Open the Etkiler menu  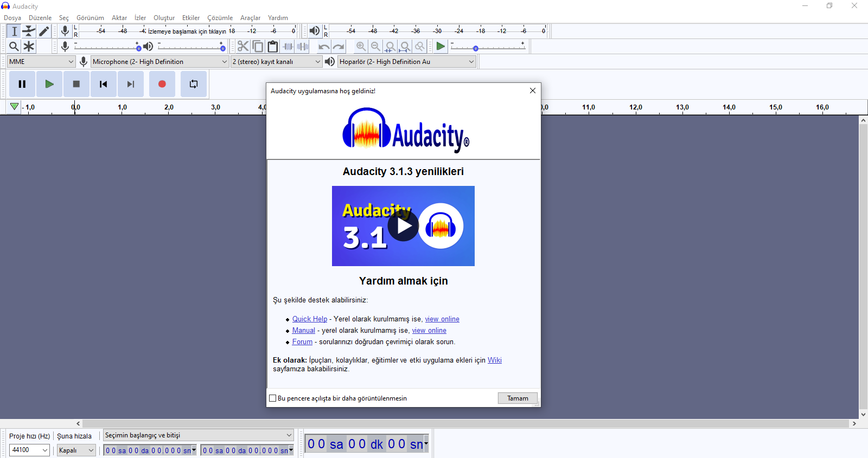[x=191, y=18]
